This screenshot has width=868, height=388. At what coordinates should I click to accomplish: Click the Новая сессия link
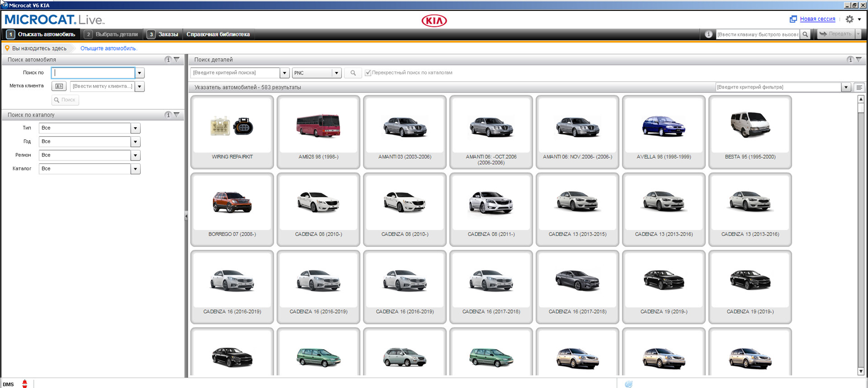pyautogui.click(x=817, y=19)
